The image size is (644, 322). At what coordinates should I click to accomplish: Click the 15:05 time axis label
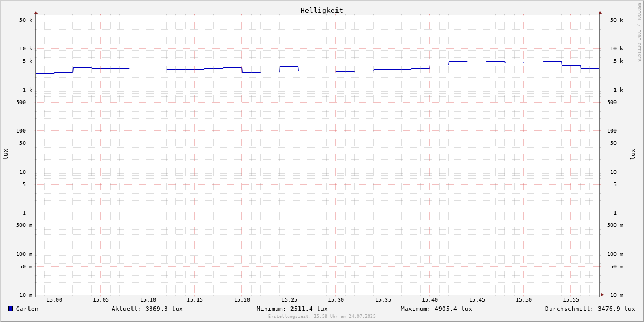pos(101,300)
